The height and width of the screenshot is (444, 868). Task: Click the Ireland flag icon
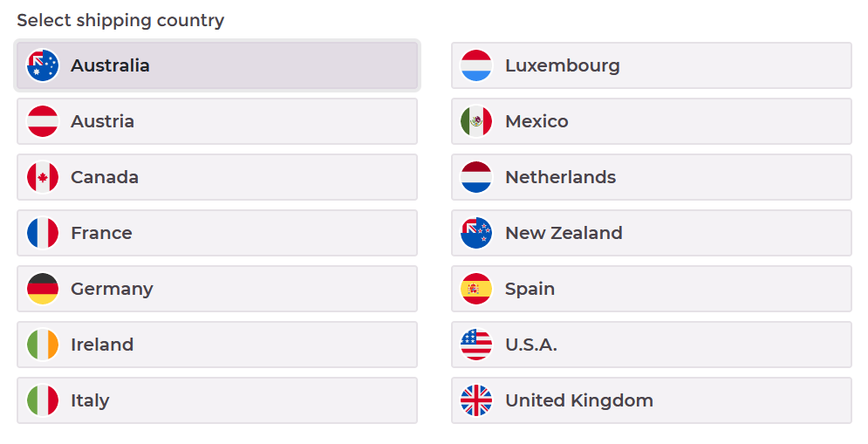43,345
